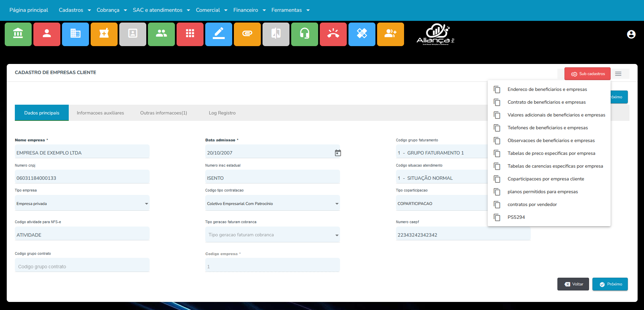Click the orange paperclip attachment icon
644x310 pixels.
[x=247, y=34]
